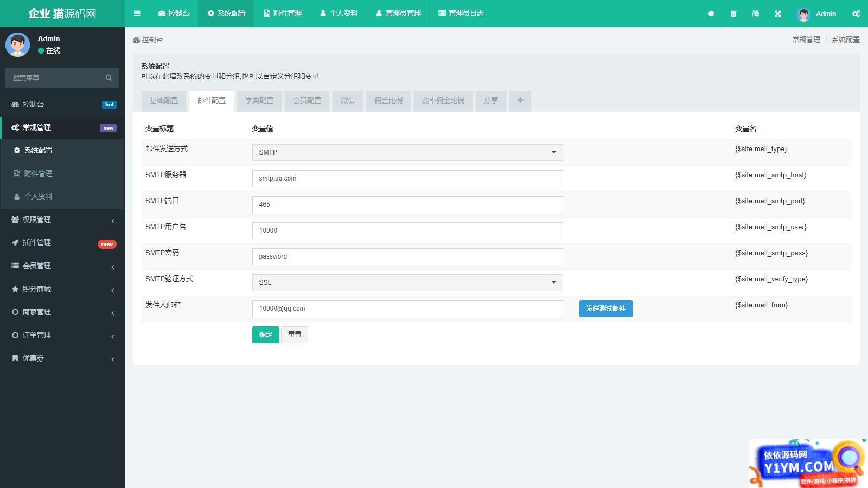Expand 优惠券 sidebar menu
The width and height of the screenshot is (868, 488).
[x=62, y=358]
